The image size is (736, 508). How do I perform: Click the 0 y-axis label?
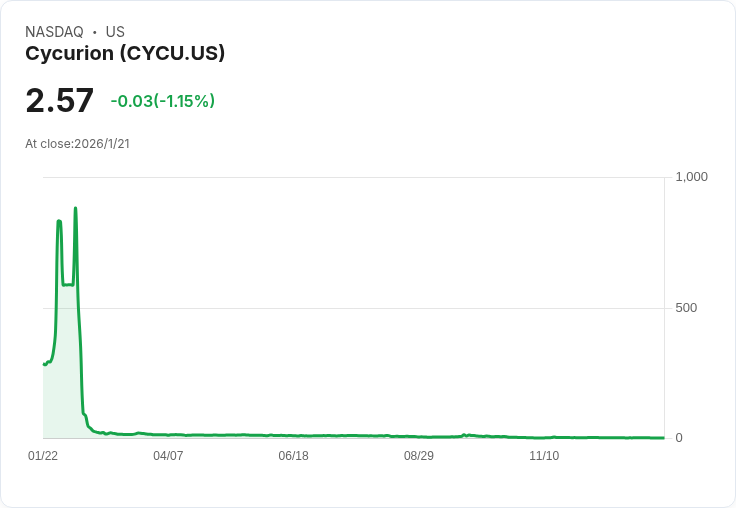click(679, 438)
